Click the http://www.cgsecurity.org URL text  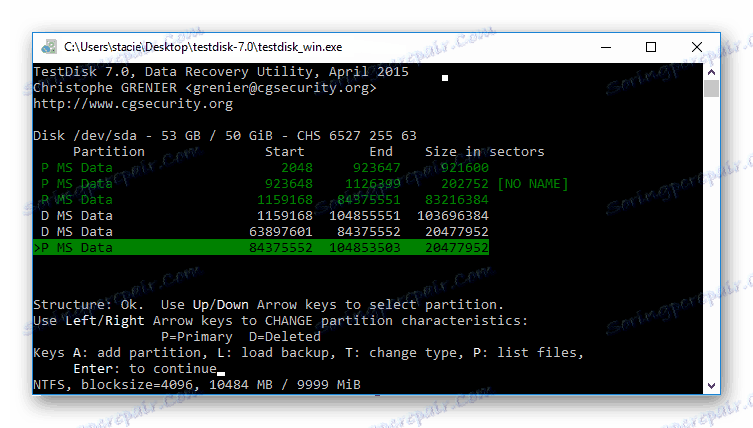coord(133,104)
